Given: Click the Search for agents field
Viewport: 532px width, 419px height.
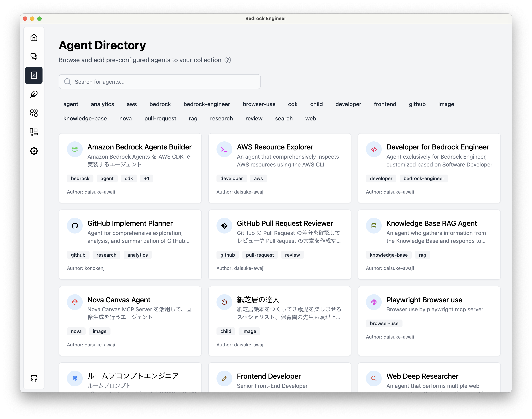Looking at the screenshot, I should pos(160,82).
